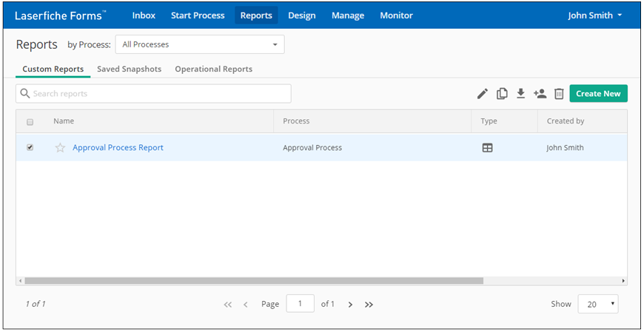Open the All Processes dropdown

(200, 44)
